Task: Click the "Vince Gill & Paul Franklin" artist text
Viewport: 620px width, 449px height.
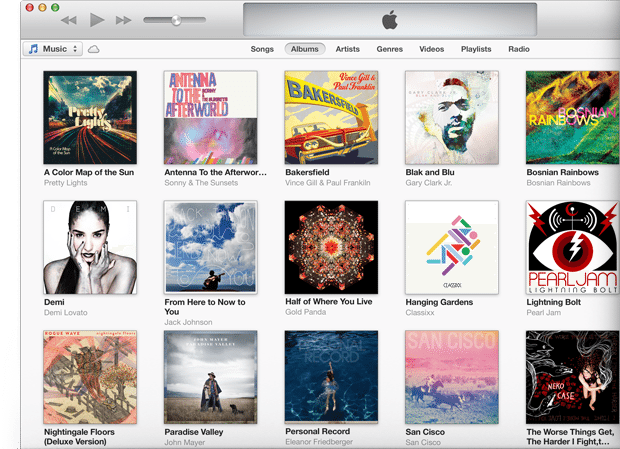Action: click(328, 183)
